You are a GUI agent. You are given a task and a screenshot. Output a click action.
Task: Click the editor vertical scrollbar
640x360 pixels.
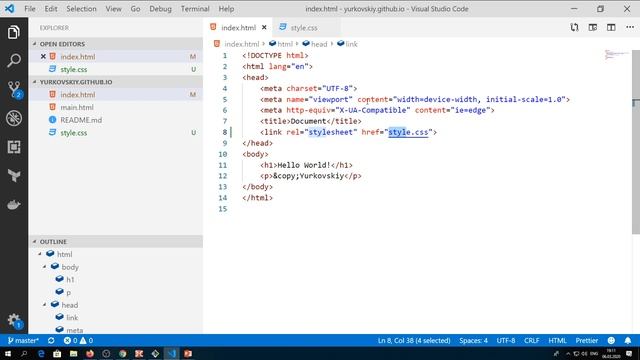[636, 142]
